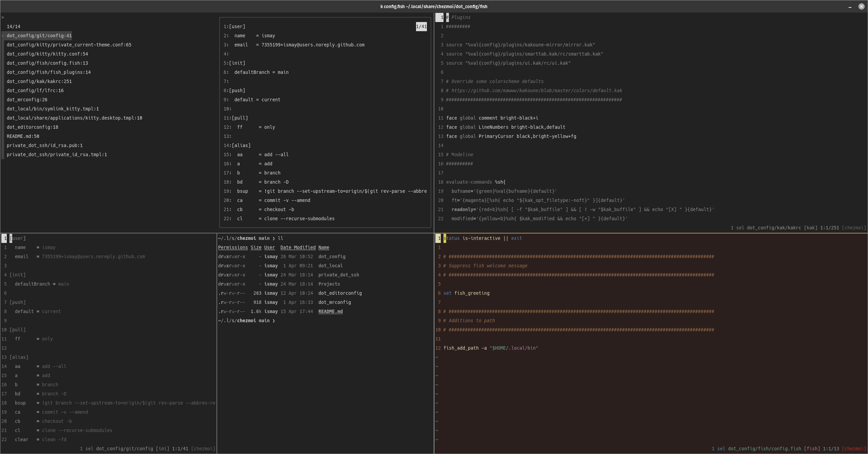Select dot_config/kitty/private_current-theme.conf:65 entry
Viewport: 868px width, 454px height.
pyautogui.click(x=69, y=45)
